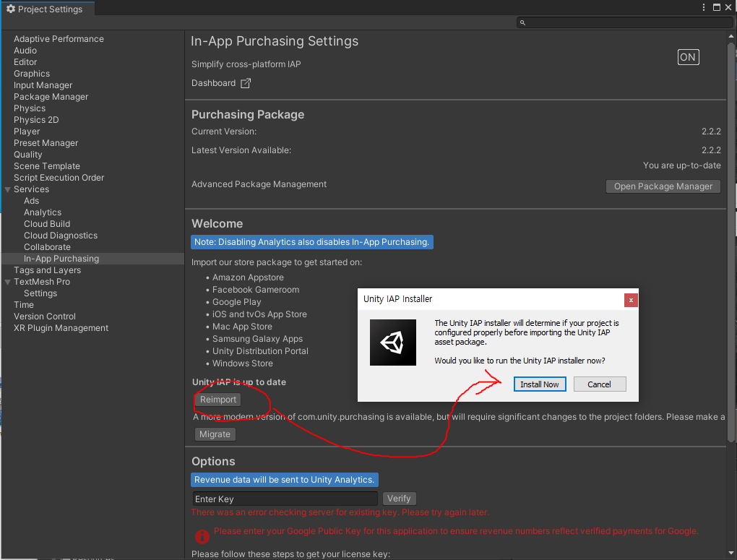The height and width of the screenshot is (560, 737).
Task: Click the vertical scrollbar of settings panel
Action: tap(731, 242)
